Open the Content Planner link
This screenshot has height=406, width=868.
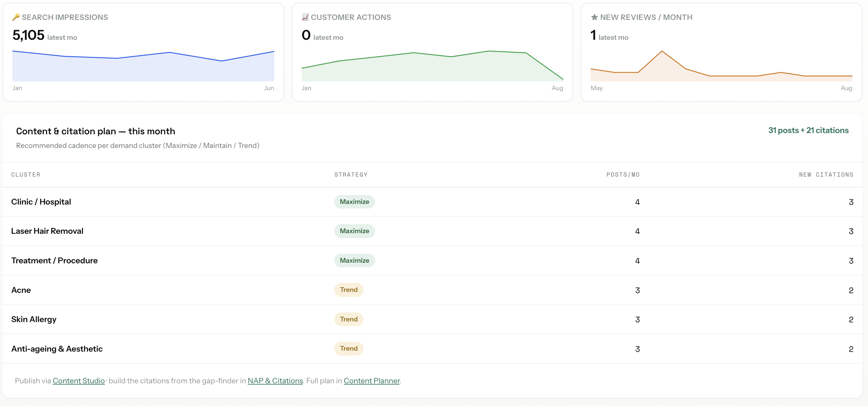[x=372, y=381]
